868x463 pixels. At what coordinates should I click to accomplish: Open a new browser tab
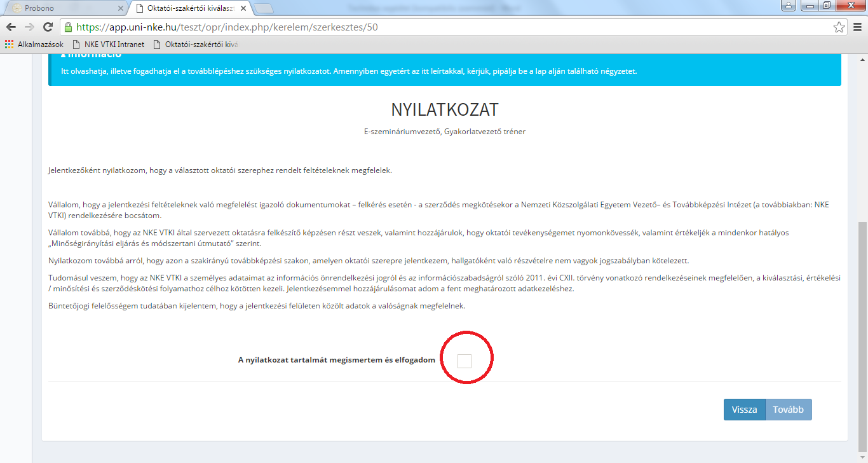coord(264,8)
